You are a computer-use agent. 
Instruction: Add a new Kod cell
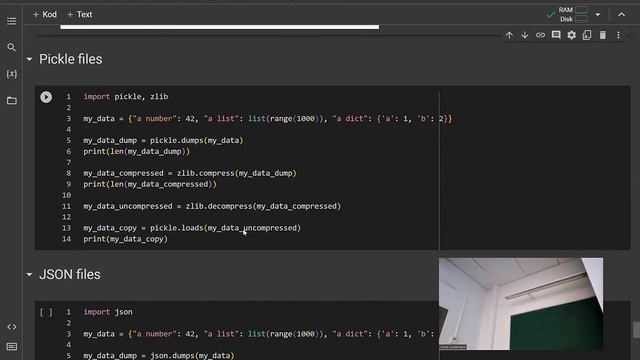[x=45, y=15]
